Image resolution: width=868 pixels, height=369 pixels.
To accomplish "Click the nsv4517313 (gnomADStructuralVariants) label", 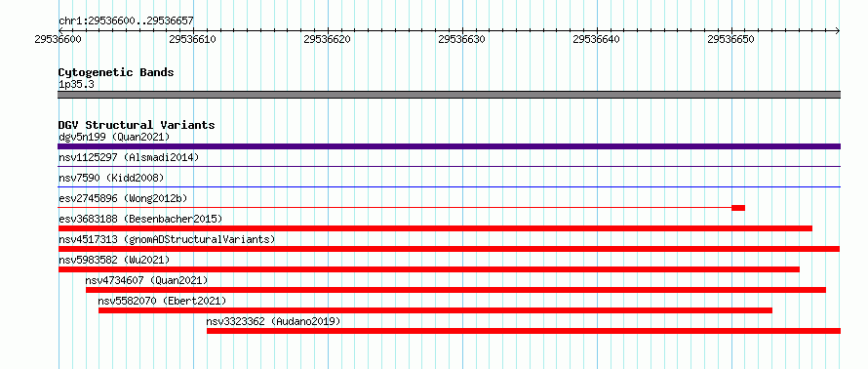I will (x=167, y=239).
